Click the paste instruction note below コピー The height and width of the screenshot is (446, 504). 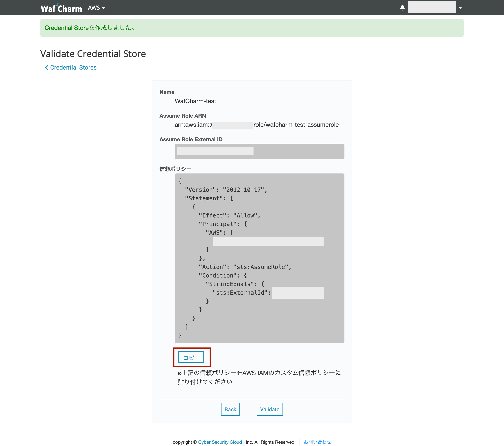click(x=259, y=377)
